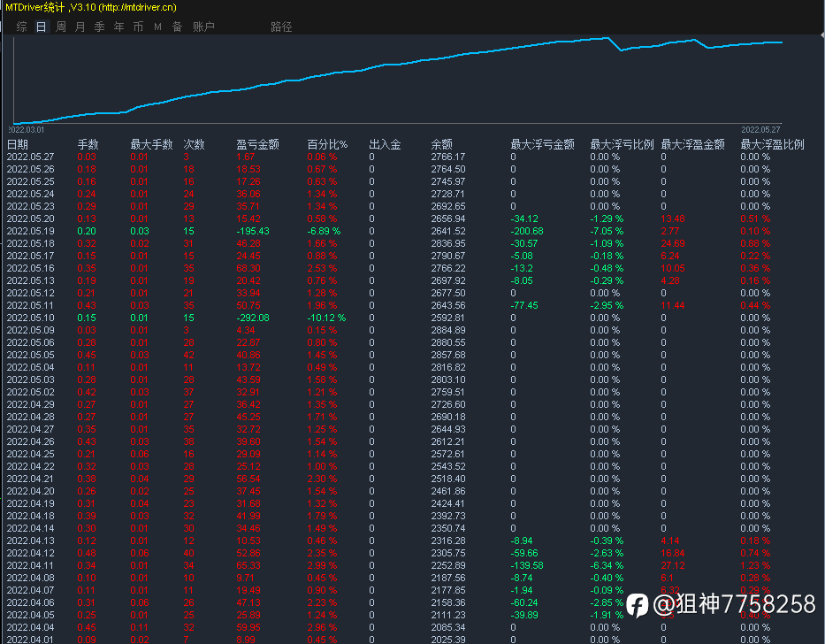825x644 pixels.
Task: Click the 2592.81 balance cell
Action: click(x=447, y=318)
